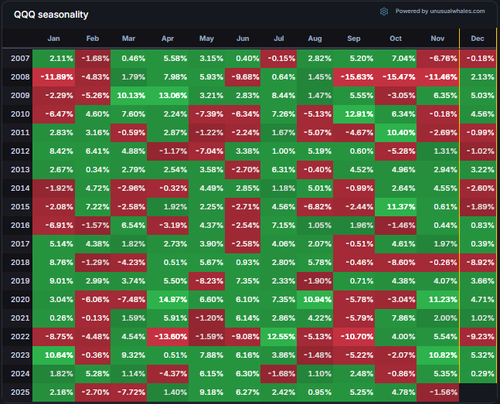
Task: Click the 2016 Jan cell -6.91%
Action: 54,225
